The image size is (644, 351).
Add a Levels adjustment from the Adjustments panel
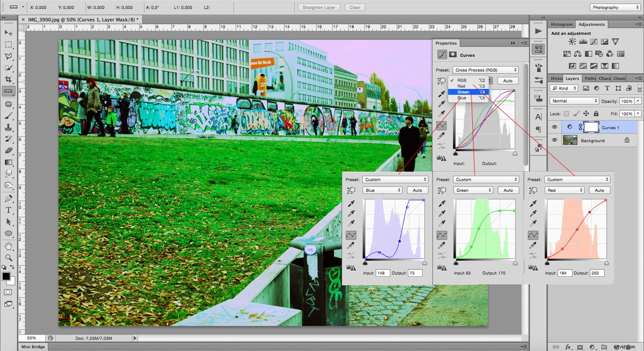click(583, 41)
